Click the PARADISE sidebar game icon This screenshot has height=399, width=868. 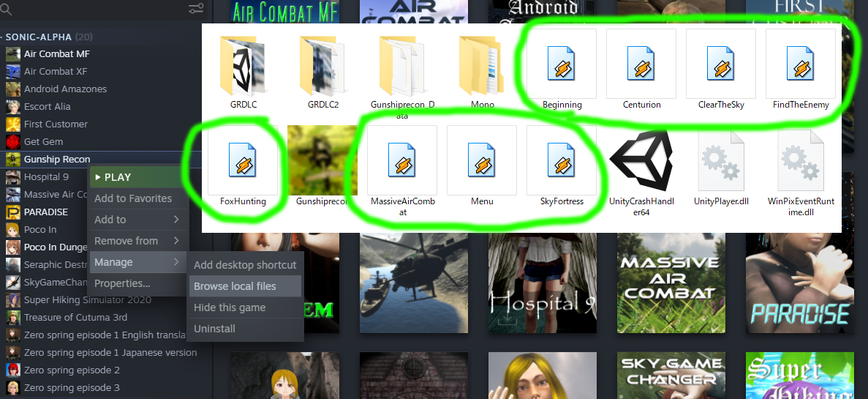tap(13, 212)
